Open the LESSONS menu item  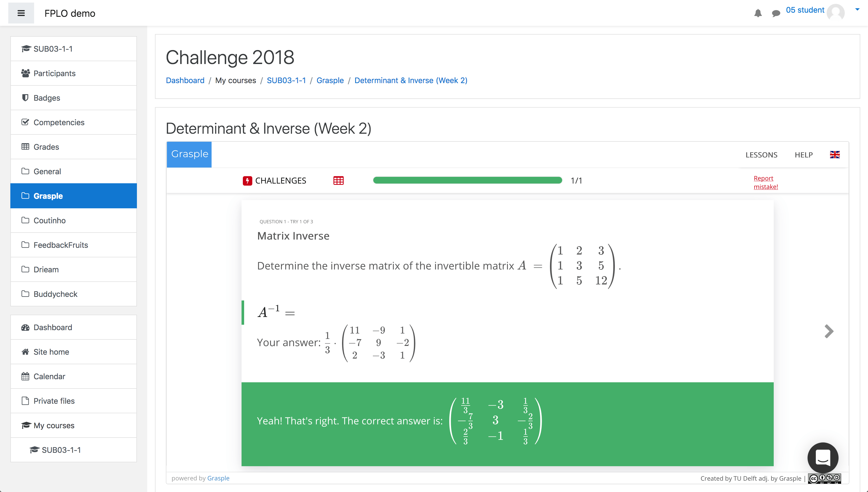pos(761,155)
